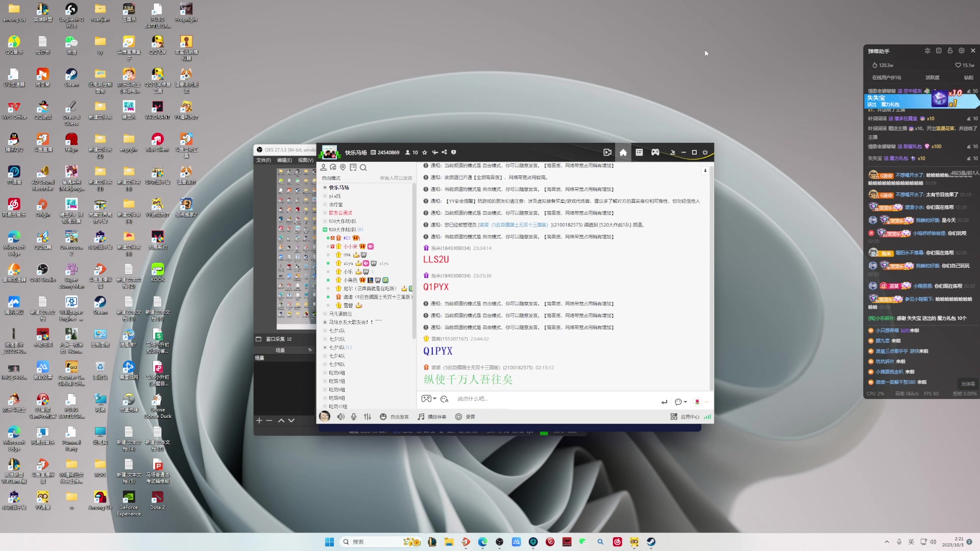Start 录音 recording in YY
The height and width of the screenshot is (551, 980).
[465, 417]
